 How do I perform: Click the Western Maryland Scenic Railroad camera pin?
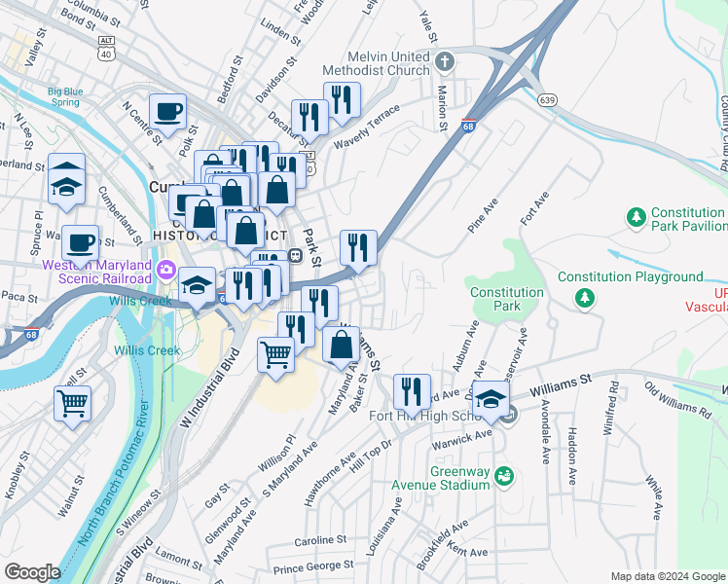coord(165,271)
